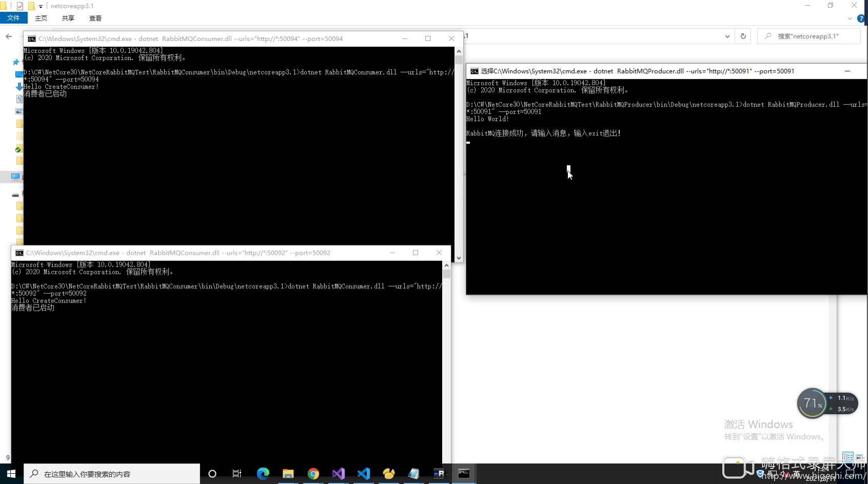Open Explorer help question mark icon
868x484 pixels.
[x=861, y=18]
